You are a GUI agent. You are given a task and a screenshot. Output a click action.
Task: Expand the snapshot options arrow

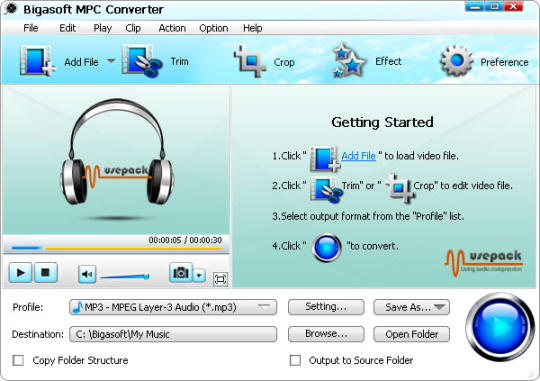pyautogui.click(x=199, y=275)
